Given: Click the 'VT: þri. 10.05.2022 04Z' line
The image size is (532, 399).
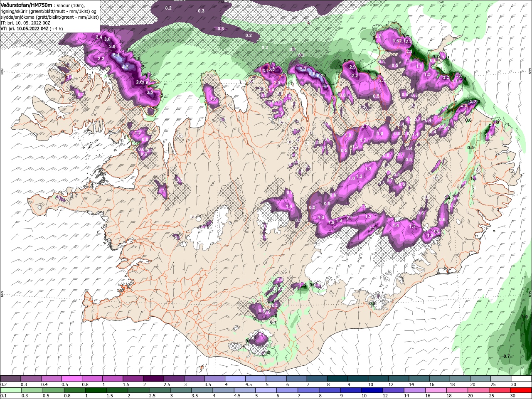Looking at the screenshot, I should 25,29.
